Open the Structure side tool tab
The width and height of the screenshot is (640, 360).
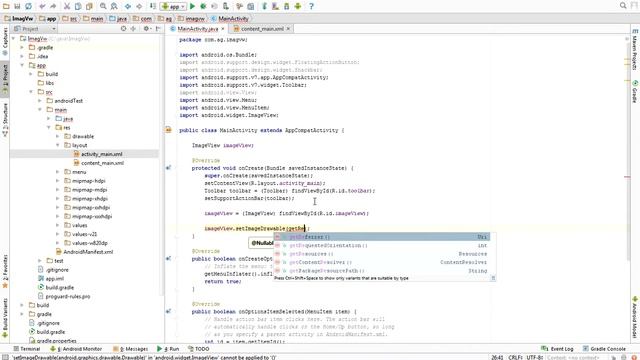pyautogui.click(x=5, y=120)
